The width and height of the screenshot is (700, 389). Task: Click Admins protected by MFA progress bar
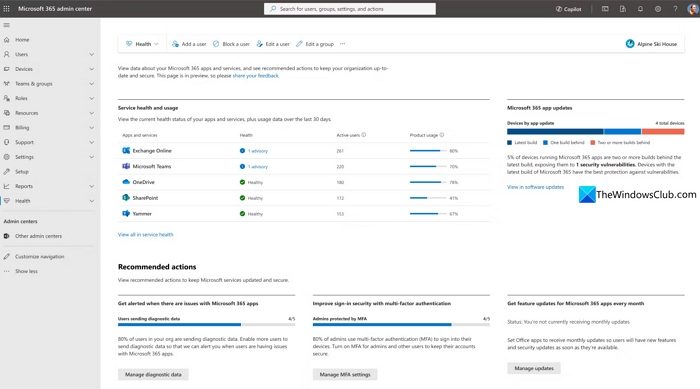coord(401,325)
